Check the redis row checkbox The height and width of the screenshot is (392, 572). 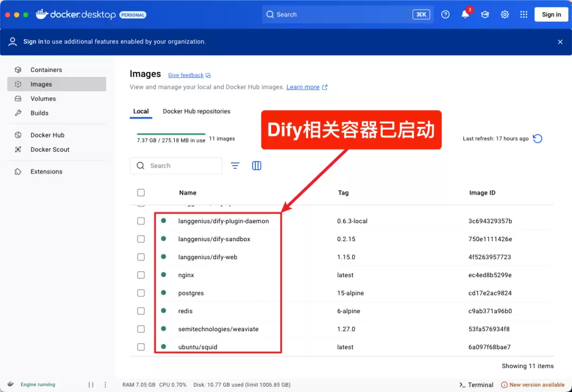click(141, 311)
